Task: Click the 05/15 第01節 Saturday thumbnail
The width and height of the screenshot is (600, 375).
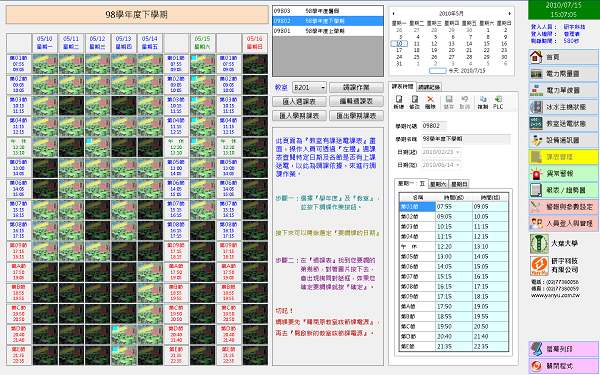Action: pyautogui.click(x=202, y=64)
